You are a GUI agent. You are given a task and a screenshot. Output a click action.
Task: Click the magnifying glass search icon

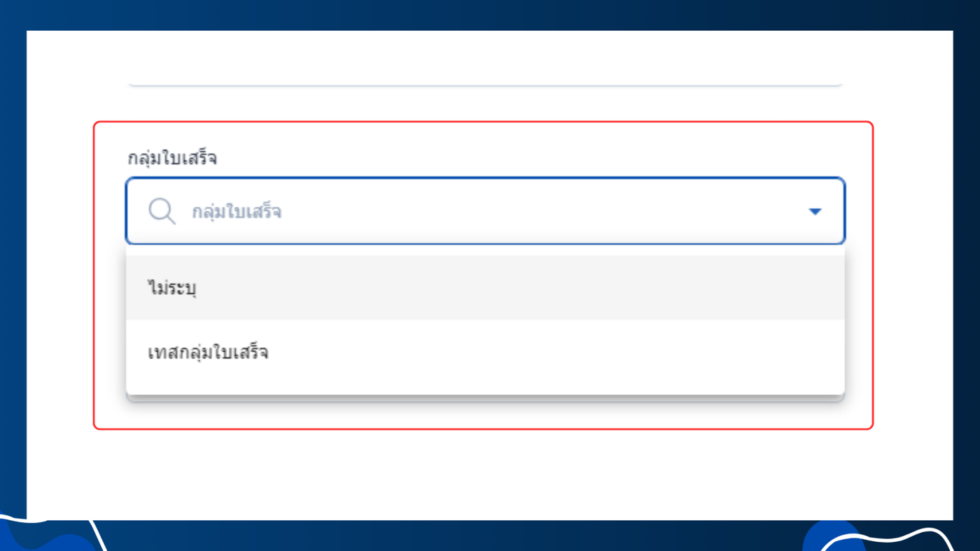[x=162, y=211]
